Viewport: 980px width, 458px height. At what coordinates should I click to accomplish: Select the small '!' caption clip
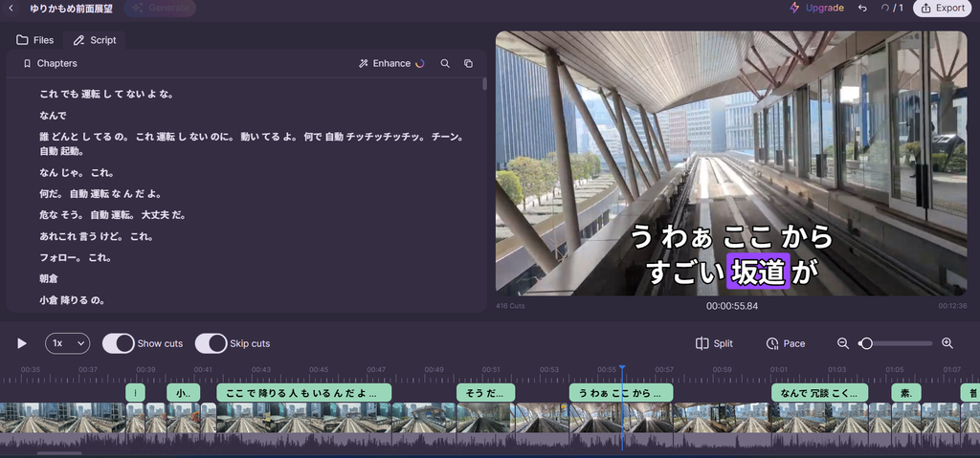coord(135,393)
